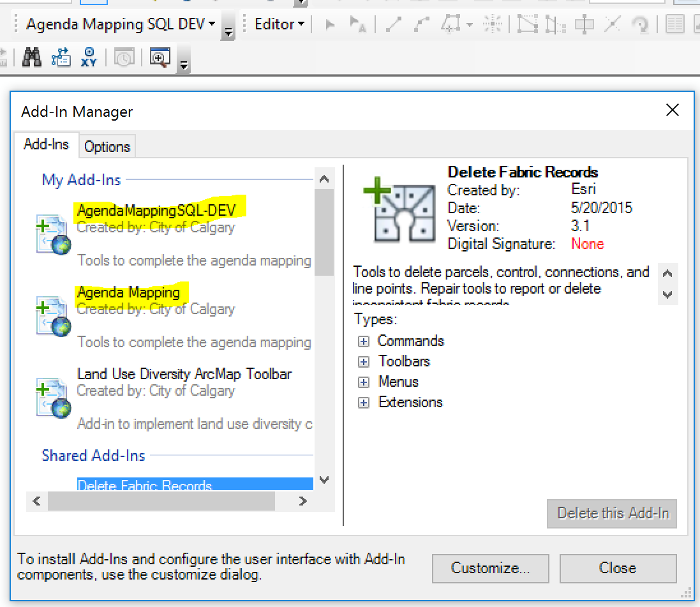
Task: Select the Edit Annotation tool
Action: 357,24
